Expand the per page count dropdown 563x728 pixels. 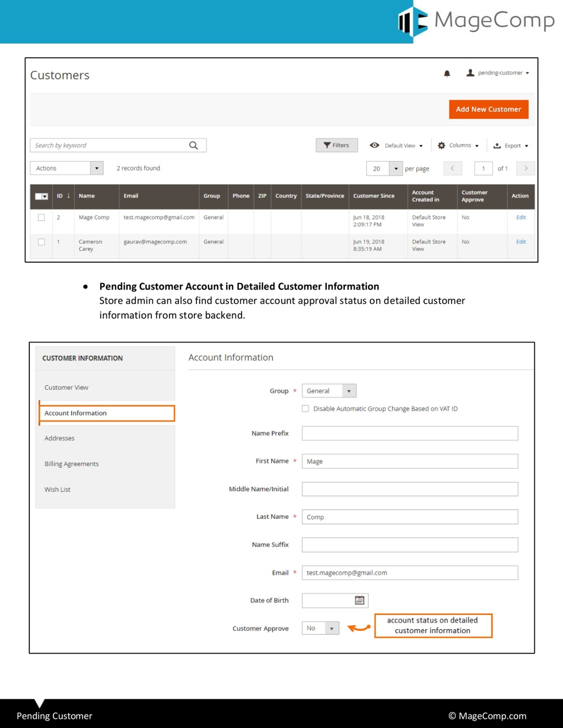pyautogui.click(x=396, y=169)
